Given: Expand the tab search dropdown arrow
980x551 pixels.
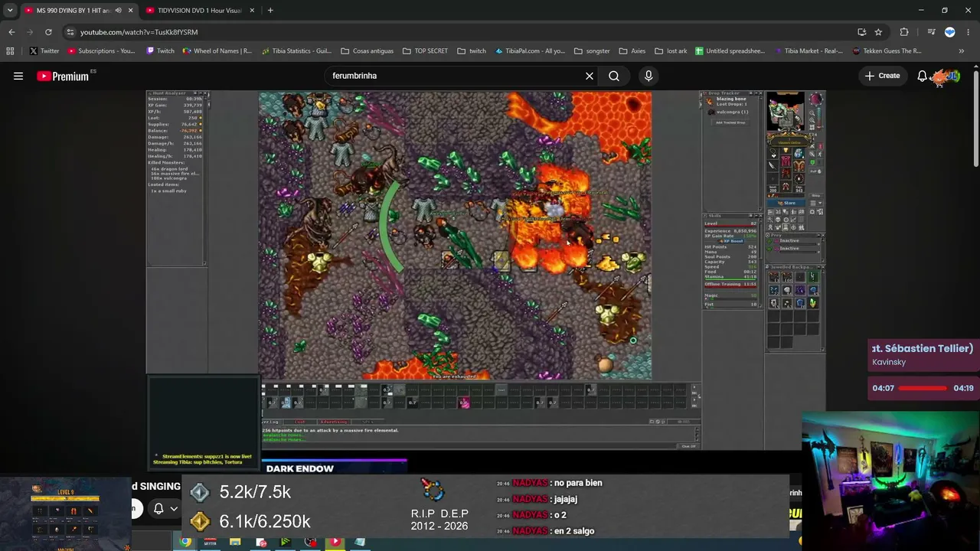Looking at the screenshot, I should coord(10,11).
